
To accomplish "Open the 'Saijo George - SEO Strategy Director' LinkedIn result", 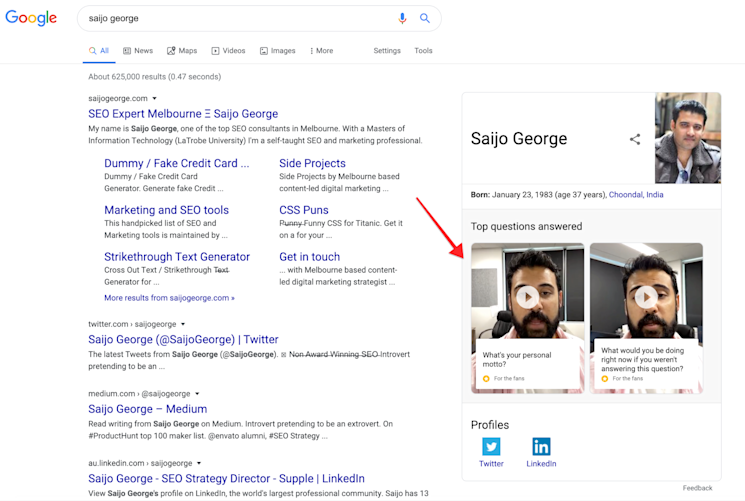I will click(226, 478).
